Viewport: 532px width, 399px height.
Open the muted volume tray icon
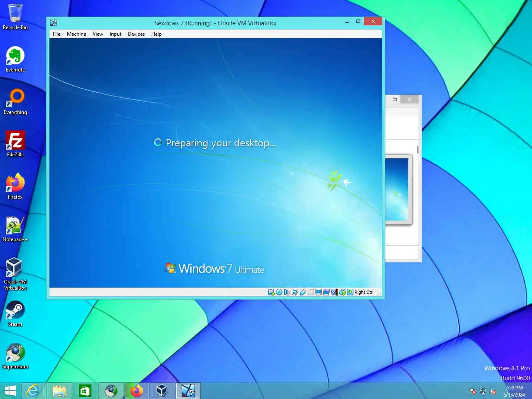pyautogui.click(x=493, y=391)
